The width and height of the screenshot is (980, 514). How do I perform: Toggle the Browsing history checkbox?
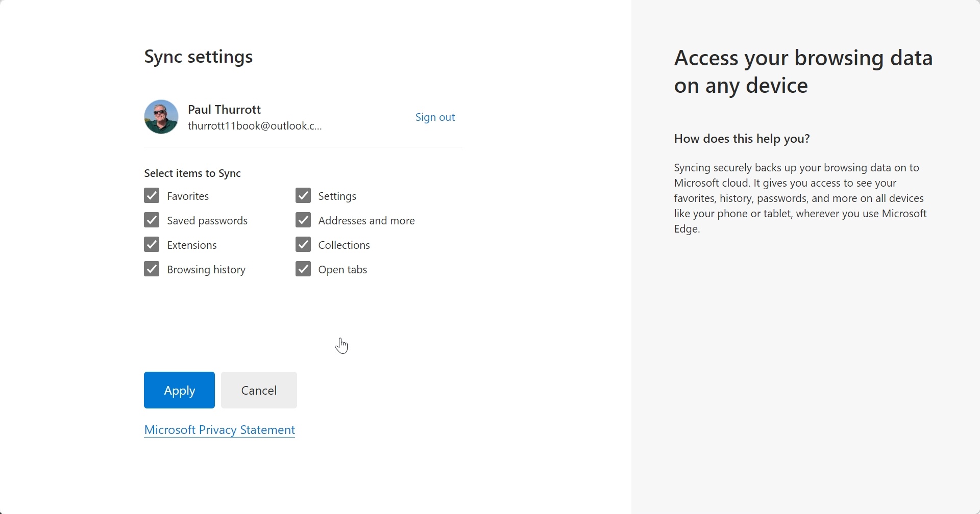[152, 269]
